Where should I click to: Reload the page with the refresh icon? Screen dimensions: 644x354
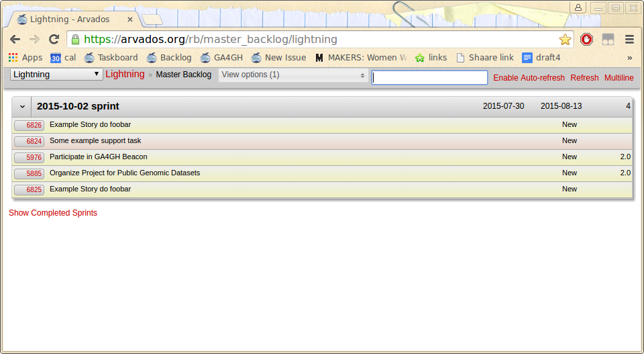pos(54,40)
